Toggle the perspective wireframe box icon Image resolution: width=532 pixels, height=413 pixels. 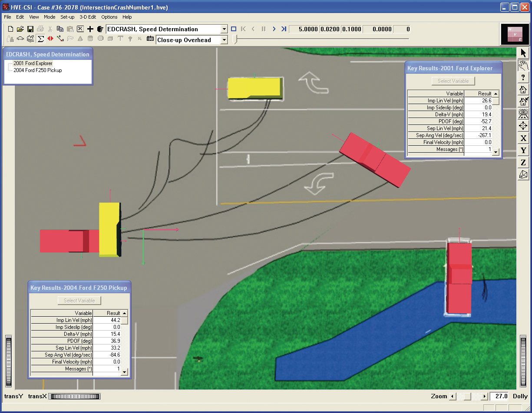click(523, 175)
